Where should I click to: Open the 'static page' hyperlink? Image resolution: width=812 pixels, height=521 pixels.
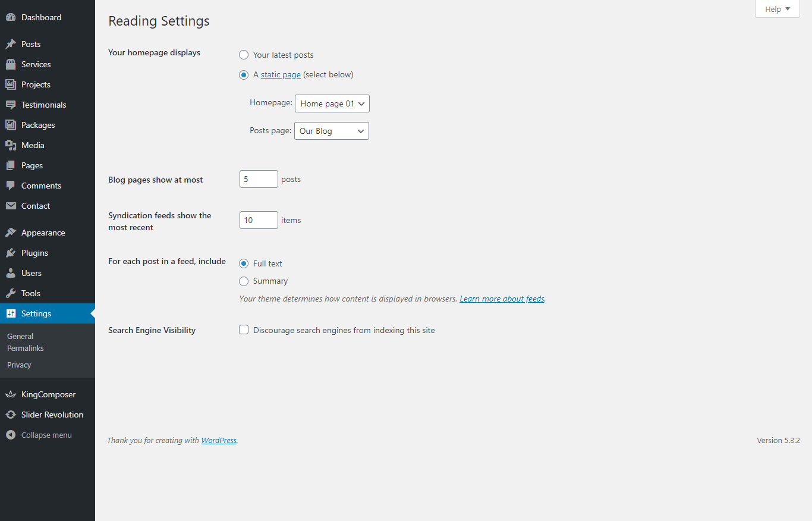pos(281,75)
